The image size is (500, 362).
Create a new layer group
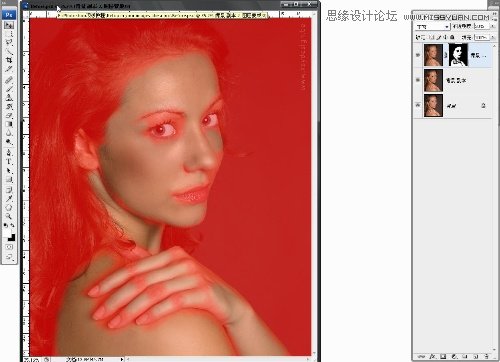(x=465, y=356)
